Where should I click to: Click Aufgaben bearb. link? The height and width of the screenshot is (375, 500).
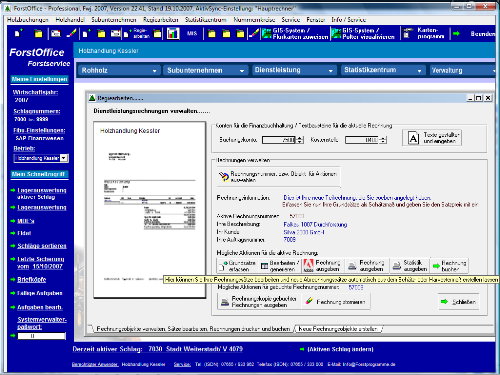tap(40, 307)
